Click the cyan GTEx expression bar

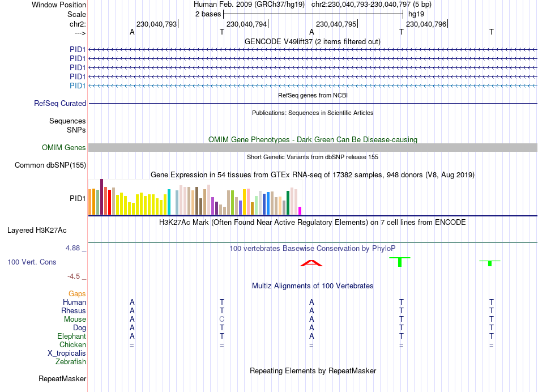pos(169,202)
